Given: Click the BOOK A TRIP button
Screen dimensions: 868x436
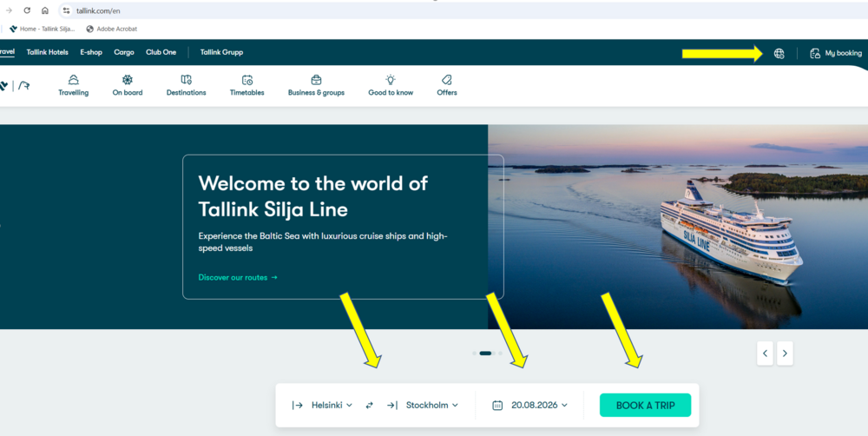Looking at the screenshot, I should pyautogui.click(x=645, y=405).
